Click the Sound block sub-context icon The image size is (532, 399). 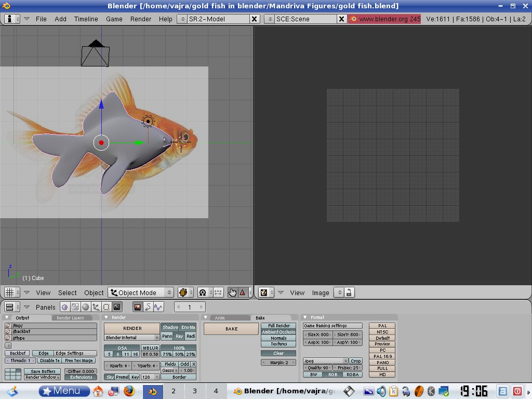click(158, 307)
